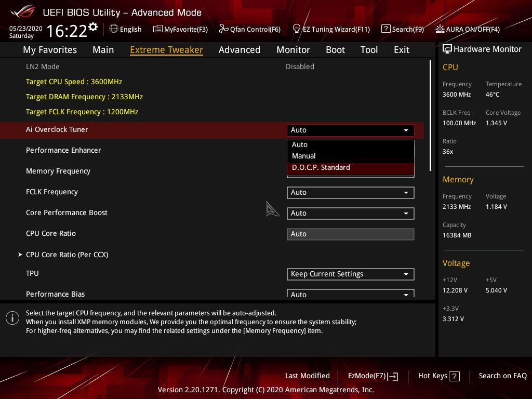Screen dimensions: 532x399
Task: Click the Ratio 36x value
Action: pyautogui.click(x=447, y=152)
